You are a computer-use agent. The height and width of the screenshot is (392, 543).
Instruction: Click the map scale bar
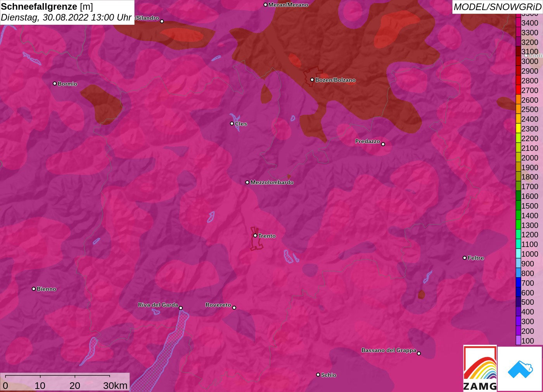(x=57, y=376)
